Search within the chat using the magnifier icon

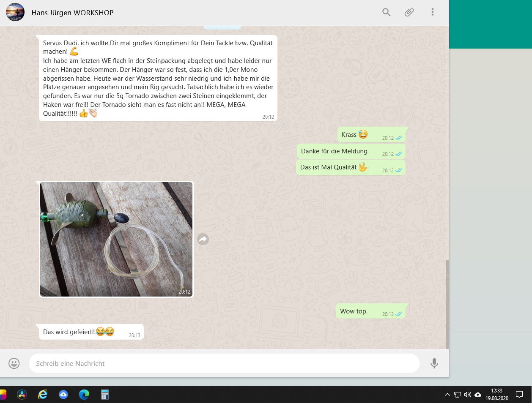point(386,12)
